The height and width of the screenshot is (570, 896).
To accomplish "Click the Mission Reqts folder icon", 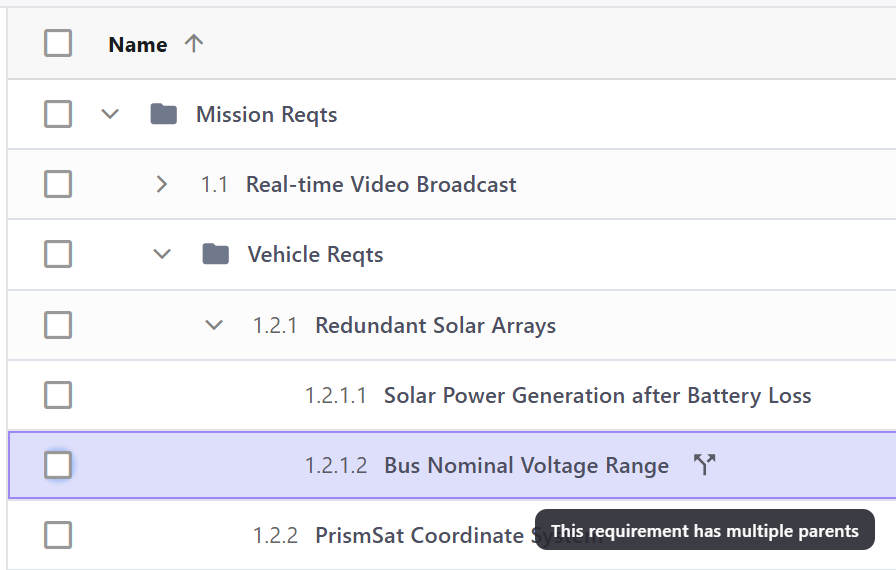I will tap(163, 114).
